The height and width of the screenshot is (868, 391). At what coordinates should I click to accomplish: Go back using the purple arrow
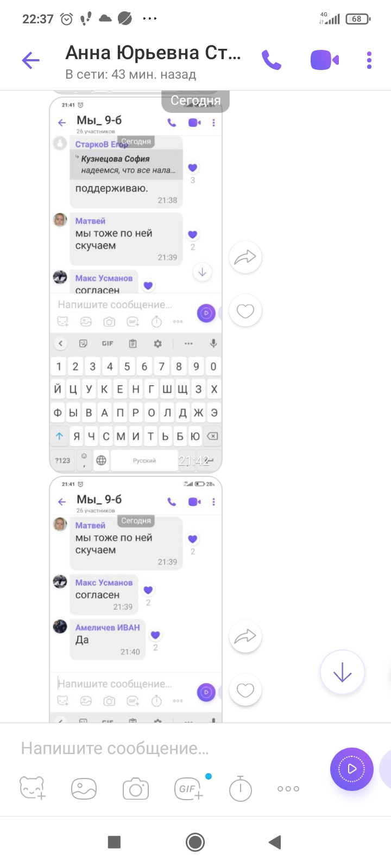coord(31,60)
